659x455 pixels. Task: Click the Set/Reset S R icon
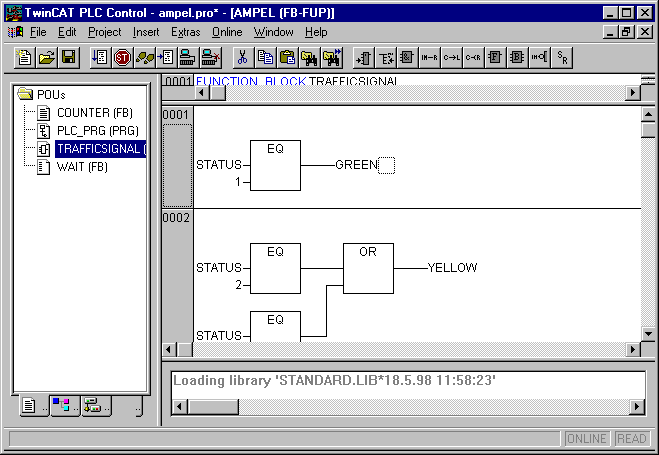[562, 58]
